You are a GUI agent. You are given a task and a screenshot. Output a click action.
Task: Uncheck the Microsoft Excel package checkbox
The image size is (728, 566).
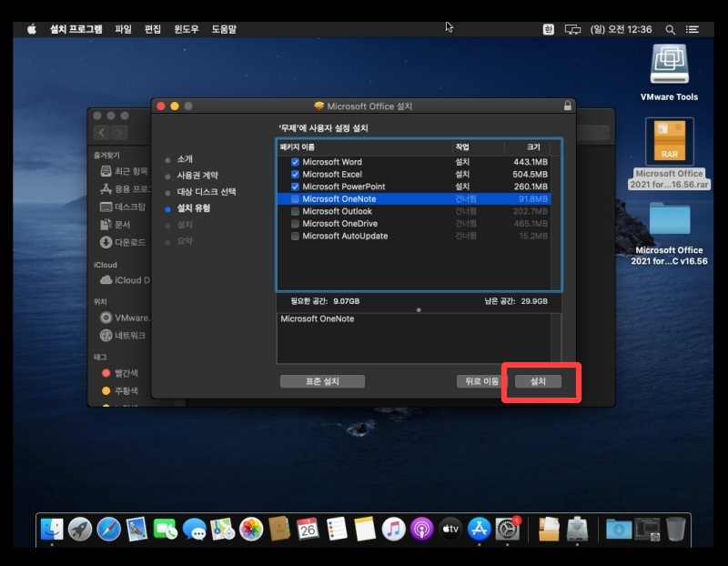tap(295, 174)
